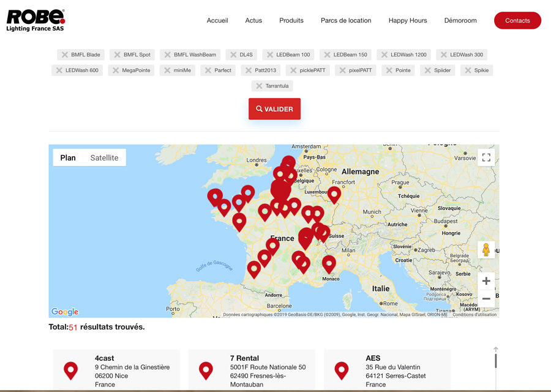This screenshot has height=392, width=551.
Task: Click the AES location pin icon
Action: click(341, 371)
